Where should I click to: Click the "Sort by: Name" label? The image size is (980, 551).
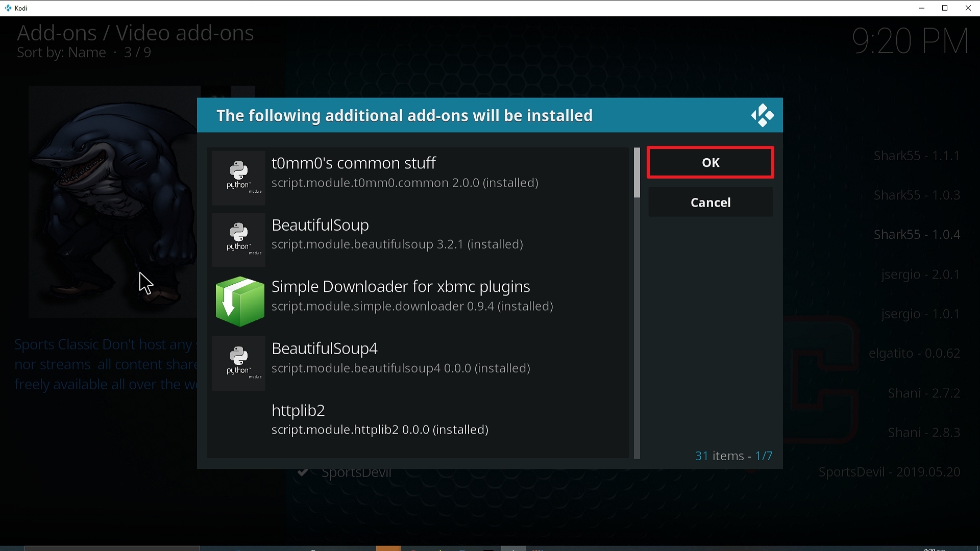tap(61, 53)
